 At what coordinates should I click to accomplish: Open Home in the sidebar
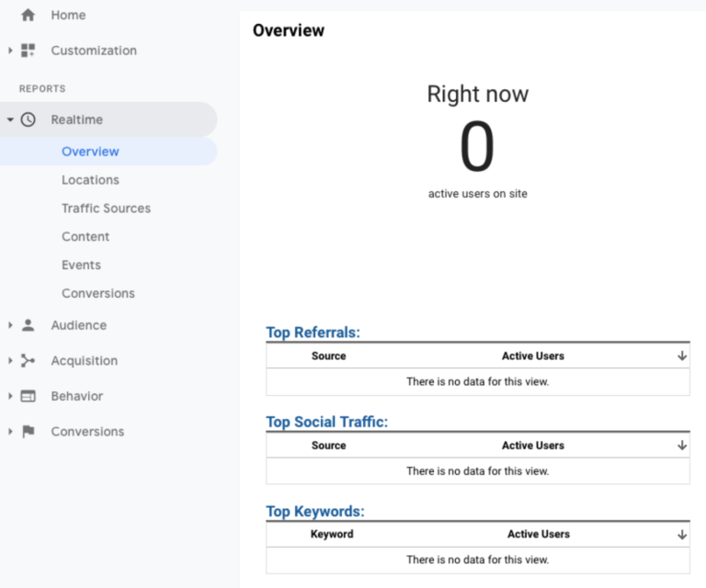(68, 15)
